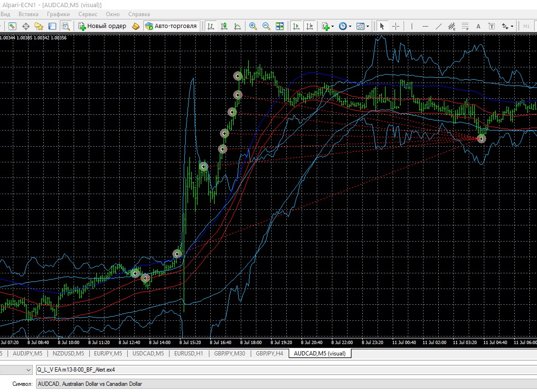Screen dimensions: 537x392
Task: Click the exit trade marker near 11 Jul 04:40
Action: pos(481,139)
